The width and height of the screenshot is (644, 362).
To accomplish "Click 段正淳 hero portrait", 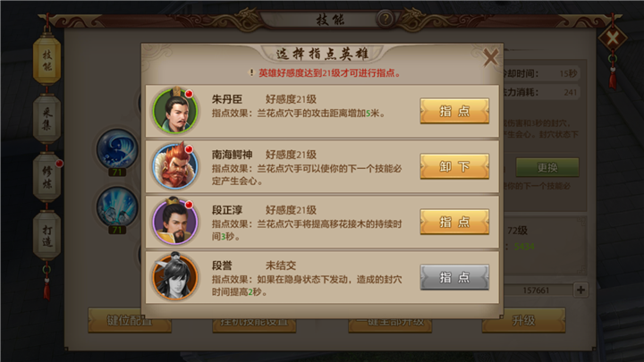I will tap(175, 222).
